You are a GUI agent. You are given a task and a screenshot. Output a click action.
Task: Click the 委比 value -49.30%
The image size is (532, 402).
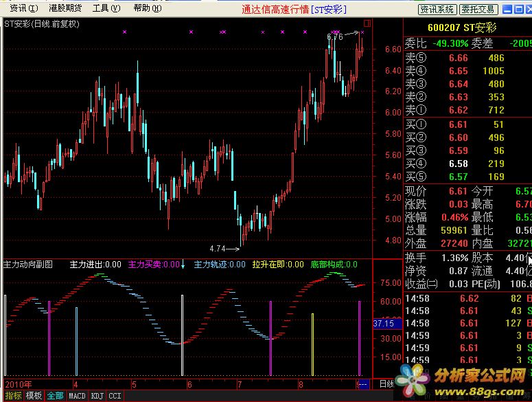pos(450,43)
